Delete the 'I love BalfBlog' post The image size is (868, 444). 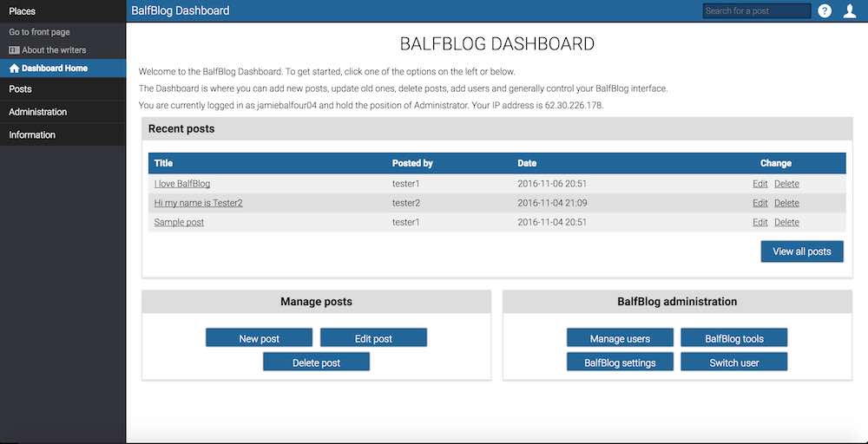786,184
